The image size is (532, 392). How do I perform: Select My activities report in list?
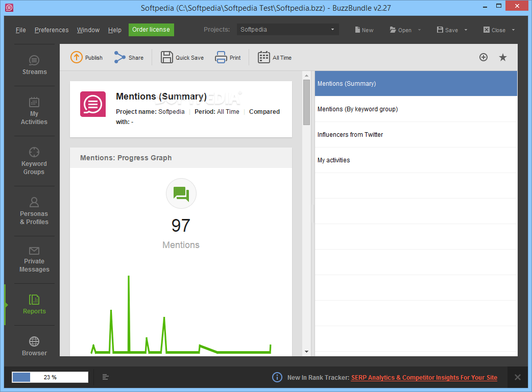coord(416,160)
